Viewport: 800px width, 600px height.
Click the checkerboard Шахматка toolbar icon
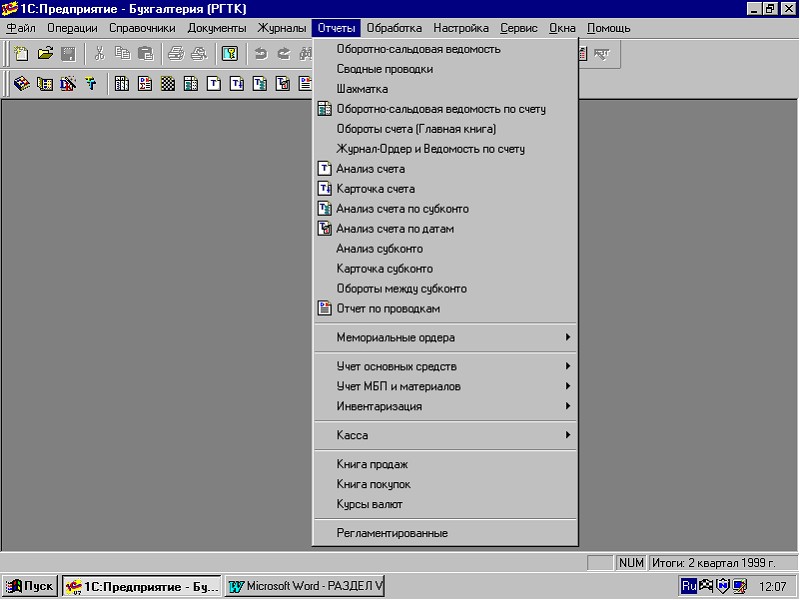168,83
